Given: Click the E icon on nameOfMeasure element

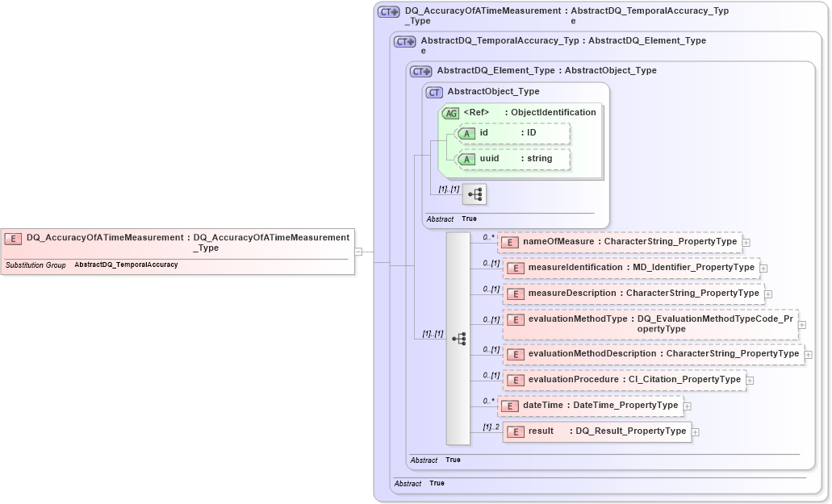Looking at the screenshot, I should 509,242.
